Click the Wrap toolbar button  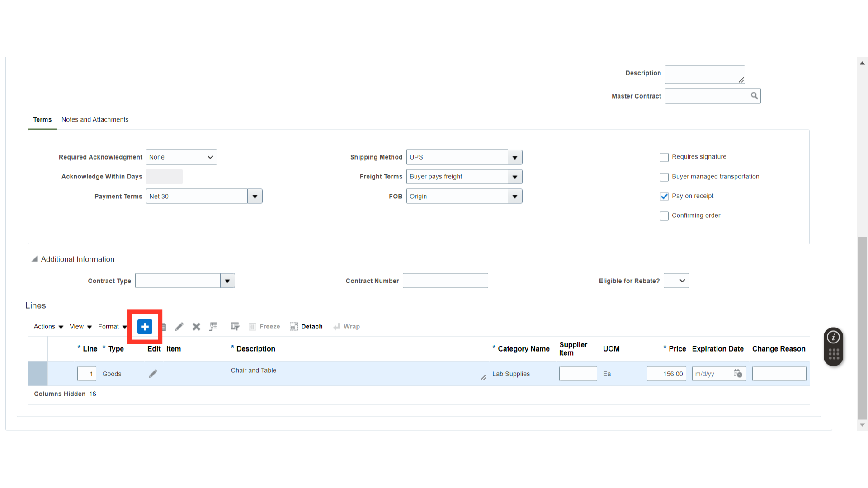coord(346,327)
